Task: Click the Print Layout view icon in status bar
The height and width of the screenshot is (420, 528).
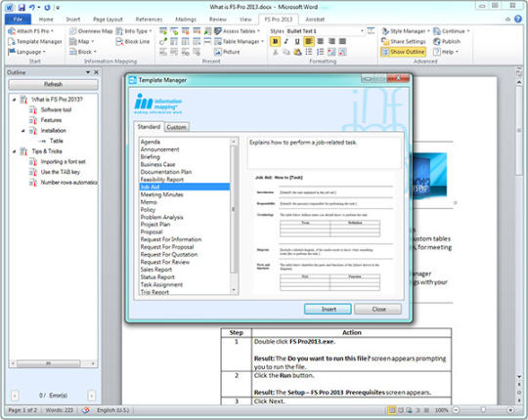Action: click(392, 410)
